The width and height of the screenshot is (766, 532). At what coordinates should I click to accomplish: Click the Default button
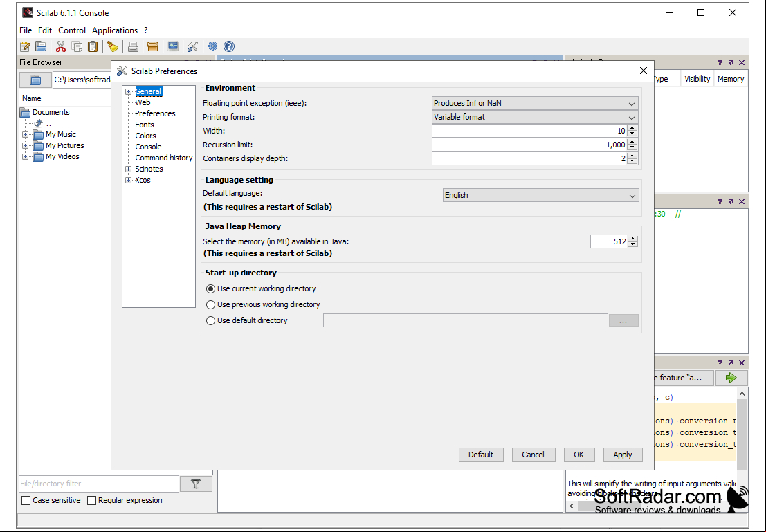click(x=481, y=455)
